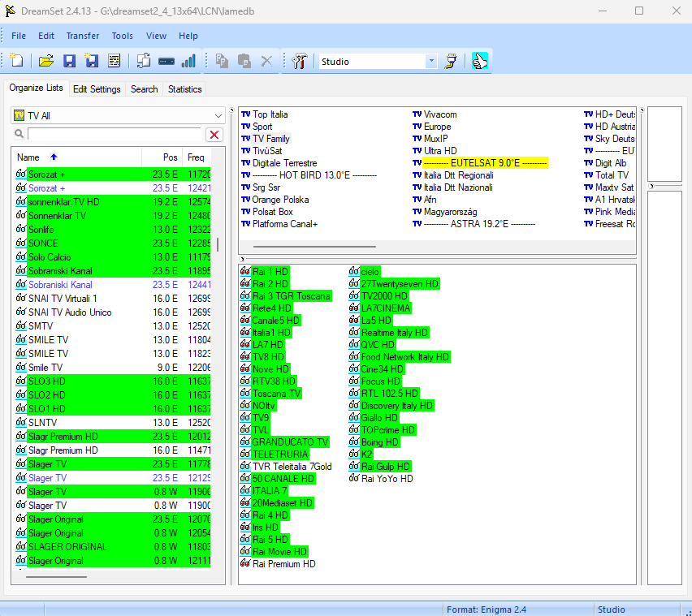Expand the TV All list dropdown
Screen dimensions: 692x616
pyautogui.click(x=218, y=115)
